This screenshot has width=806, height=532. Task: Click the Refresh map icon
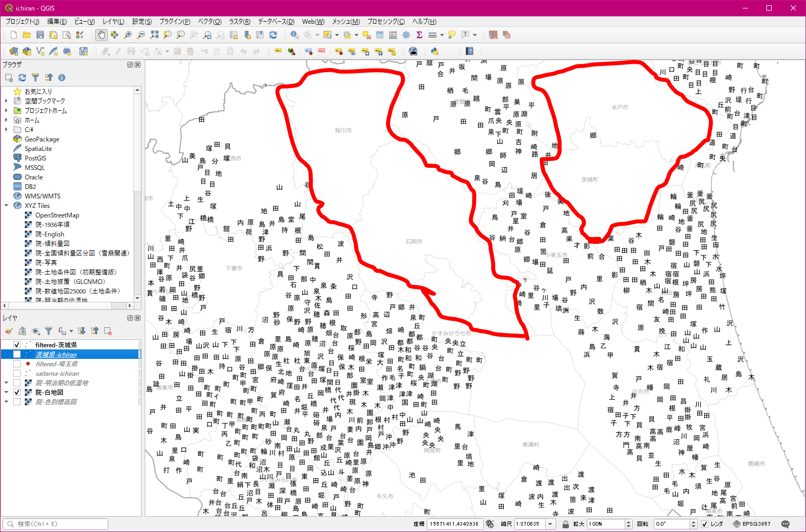[273, 35]
